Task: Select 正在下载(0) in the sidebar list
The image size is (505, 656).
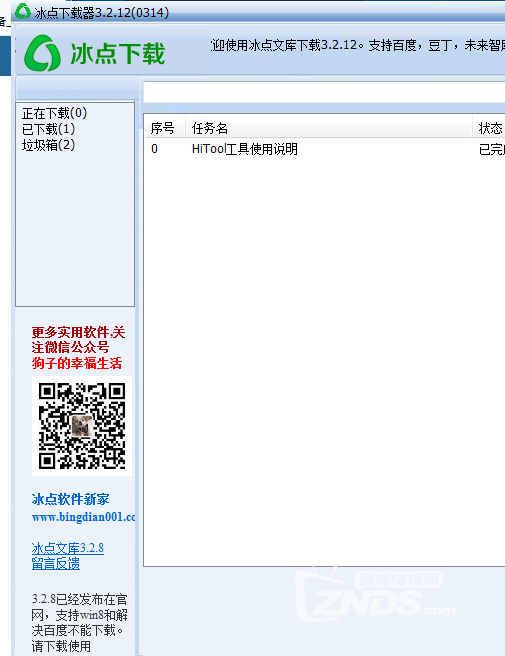Action: [54, 113]
